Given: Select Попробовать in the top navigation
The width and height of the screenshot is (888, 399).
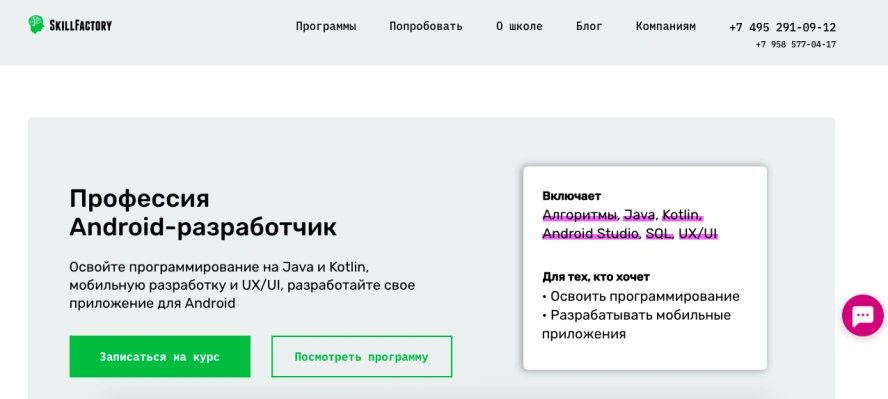Looking at the screenshot, I should pos(426,26).
